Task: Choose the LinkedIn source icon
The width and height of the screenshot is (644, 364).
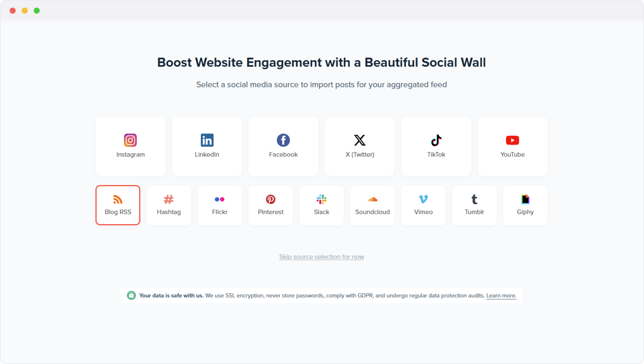Action: click(207, 140)
